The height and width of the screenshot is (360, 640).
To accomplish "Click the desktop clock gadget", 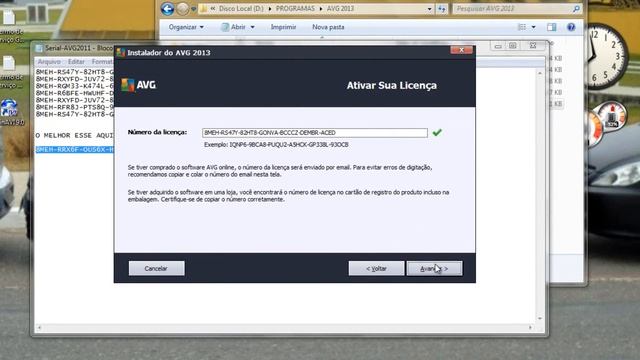I will pos(606,56).
